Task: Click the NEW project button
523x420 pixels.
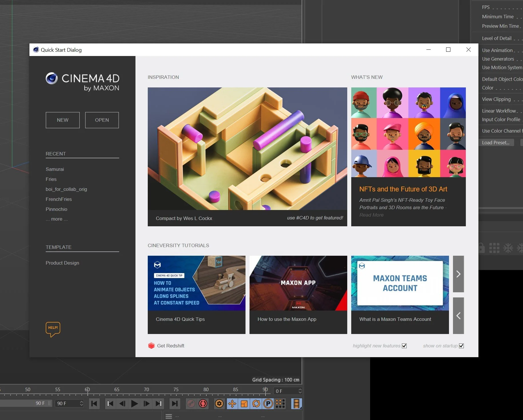Action: [63, 120]
